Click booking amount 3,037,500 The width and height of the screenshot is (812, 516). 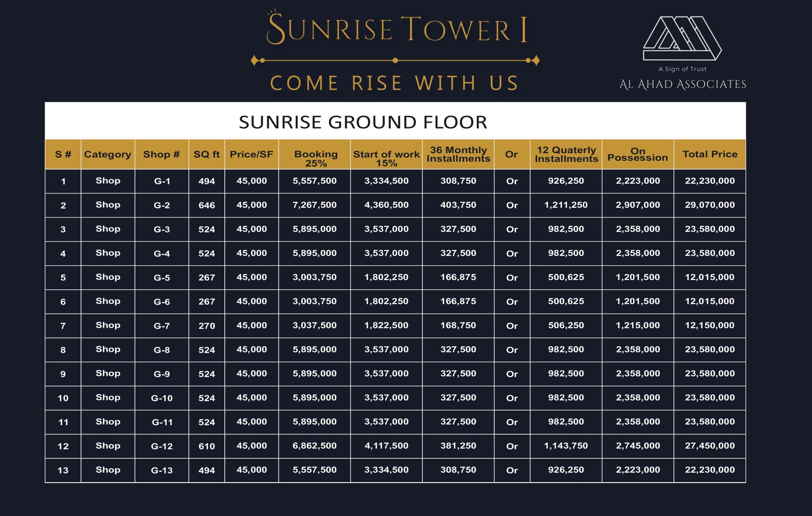coord(315,325)
